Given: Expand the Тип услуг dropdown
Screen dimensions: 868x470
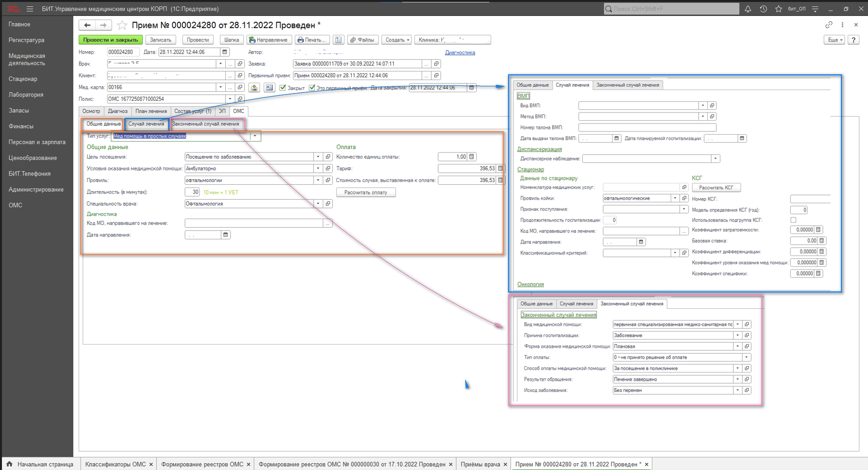Looking at the screenshot, I should [255, 136].
